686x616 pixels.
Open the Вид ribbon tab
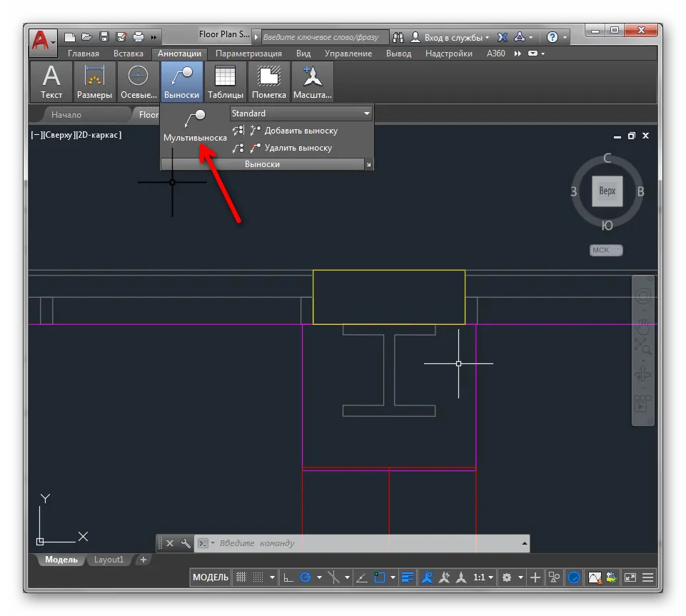click(303, 54)
